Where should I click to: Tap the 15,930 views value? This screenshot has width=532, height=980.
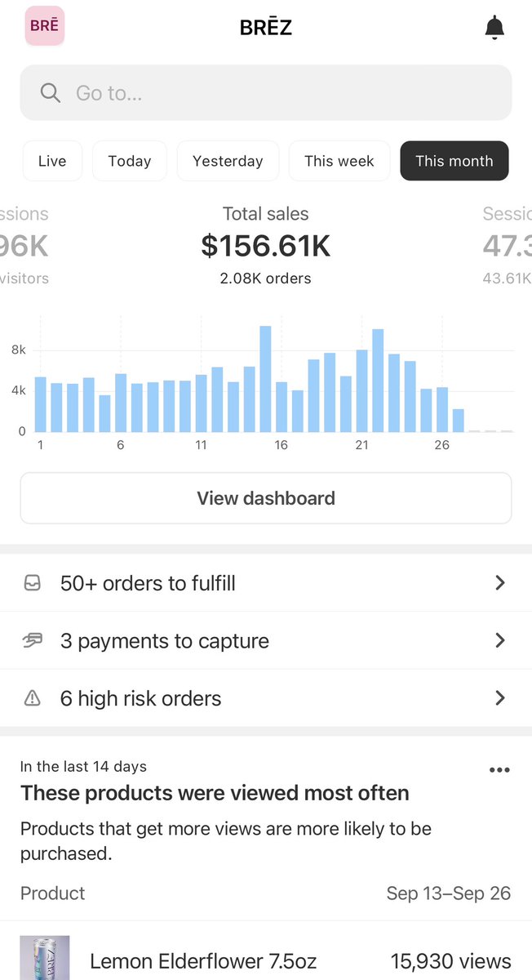click(x=451, y=961)
